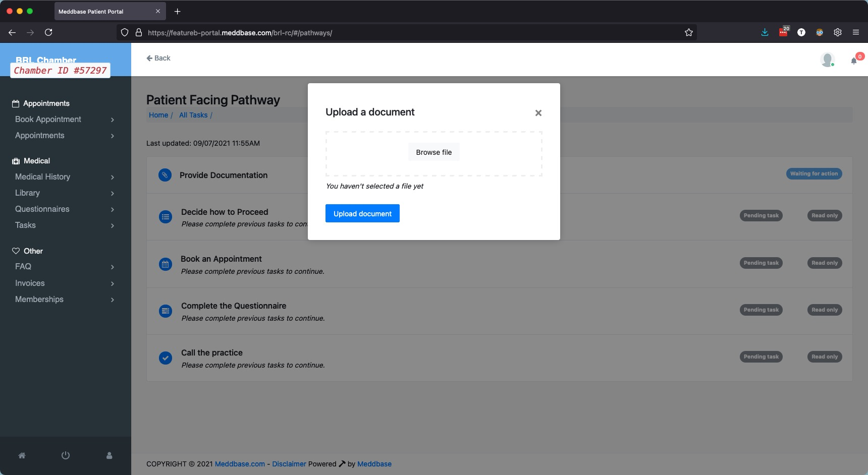This screenshot has height=475, width=868.
Task: Open browser downloads icon
Action: coord(765,32)
